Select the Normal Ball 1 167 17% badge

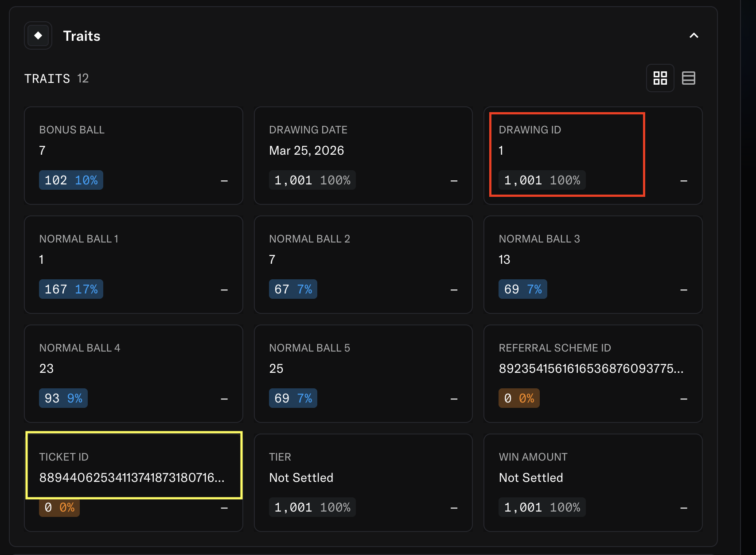click(71, 289)
